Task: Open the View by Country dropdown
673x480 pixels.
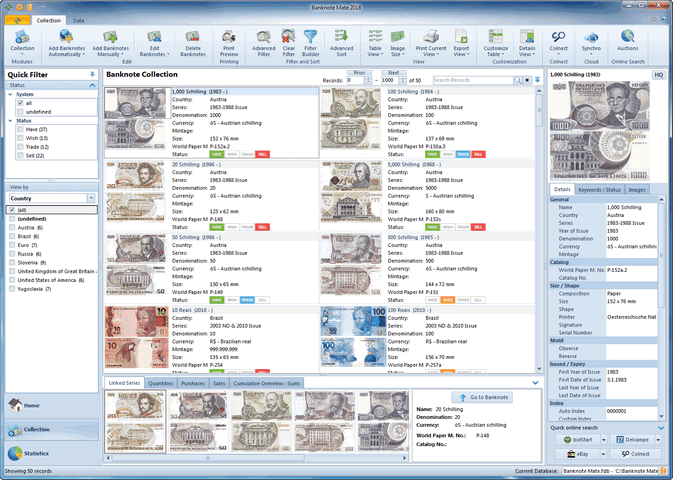Action: 50,198
